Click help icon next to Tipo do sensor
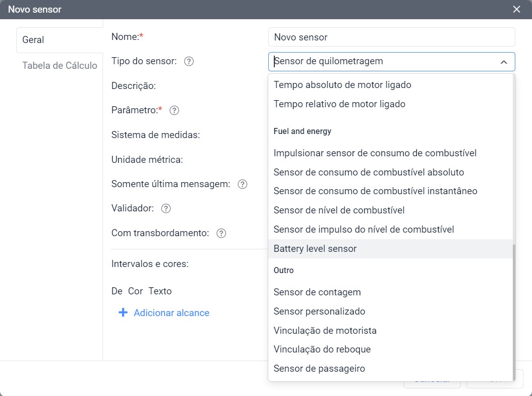532x396 pixels. [x=189, y=62]
